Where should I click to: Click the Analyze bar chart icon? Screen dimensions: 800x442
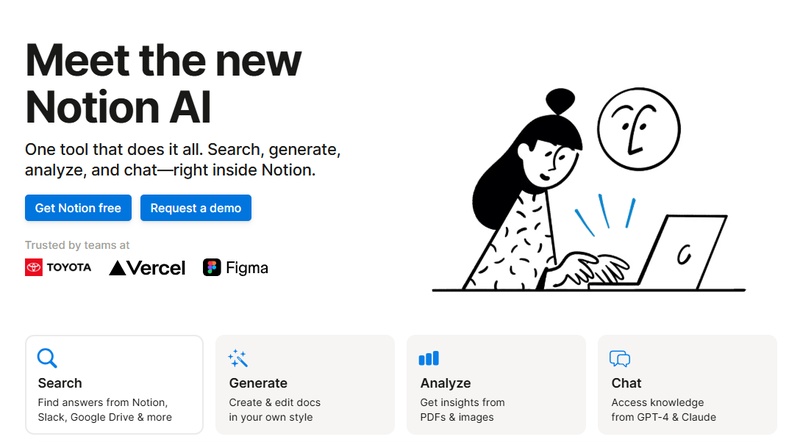[x=429, y=358]
